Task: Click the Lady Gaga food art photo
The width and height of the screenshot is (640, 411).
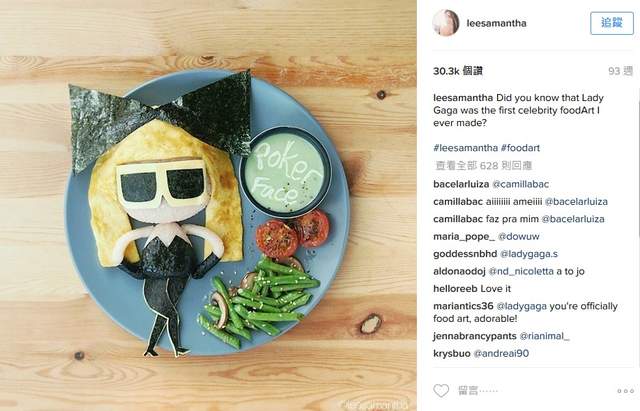Action: 208,205
